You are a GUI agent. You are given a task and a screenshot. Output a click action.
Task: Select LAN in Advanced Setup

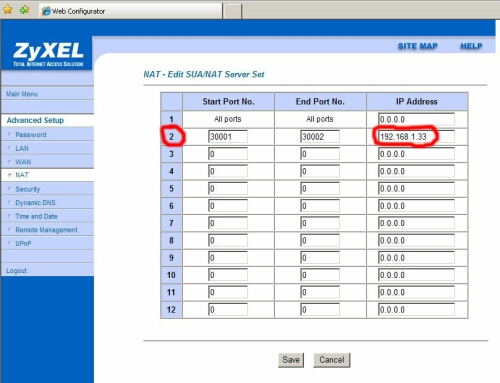22,148
